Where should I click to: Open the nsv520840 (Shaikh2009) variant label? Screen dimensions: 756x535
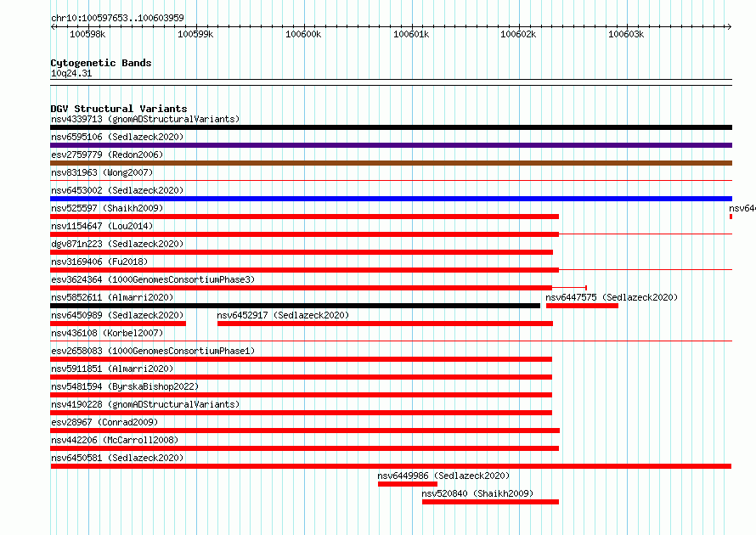pos(477,493)
